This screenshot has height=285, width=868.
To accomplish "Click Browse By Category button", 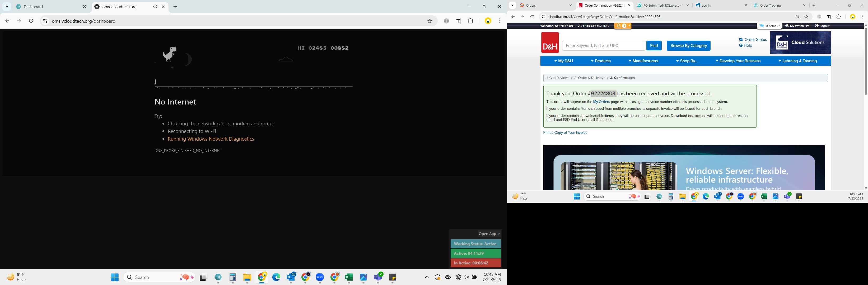I will click(688, 45).
